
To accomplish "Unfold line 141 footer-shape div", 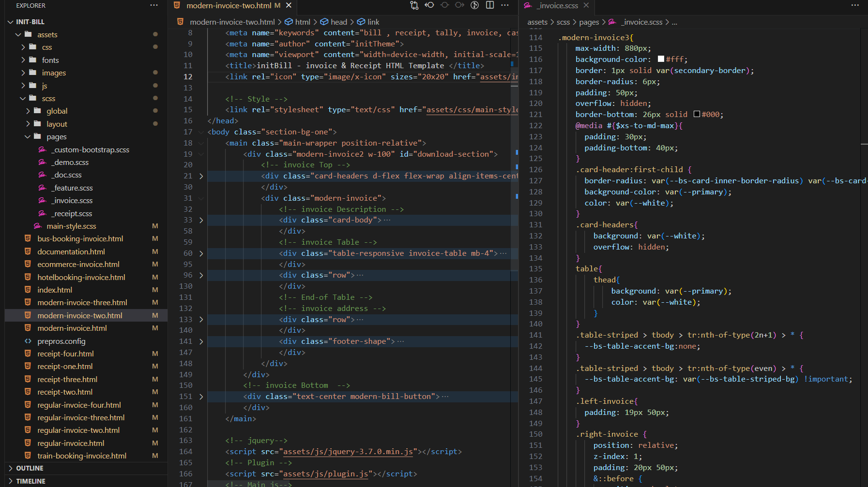I will click(x=201, y=341).
